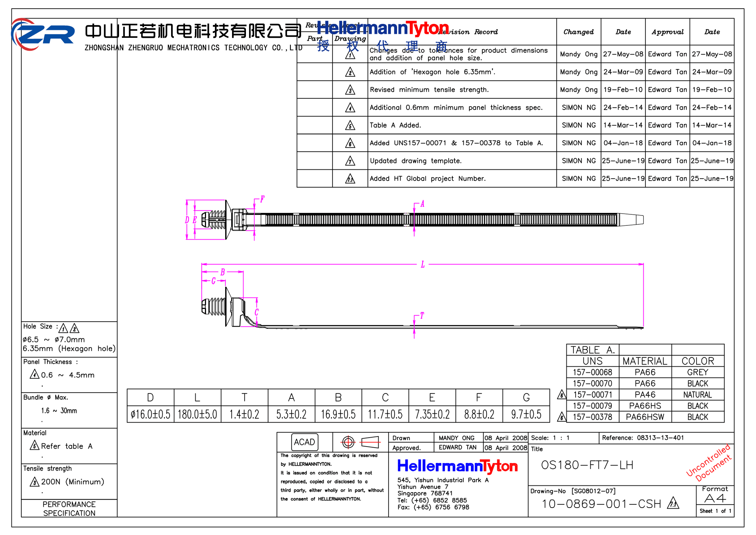Click the Drawing-No [SG08012-07] label
This screenshot has height=535, width=756.
(x=573, y=491)
